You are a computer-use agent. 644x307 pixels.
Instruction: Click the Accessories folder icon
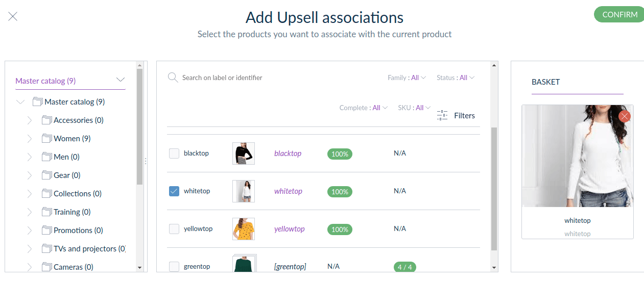tap(47, 120)
